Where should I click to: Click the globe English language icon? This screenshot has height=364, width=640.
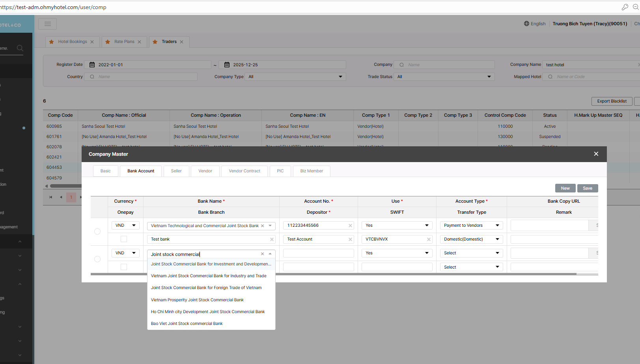point(526,24)
